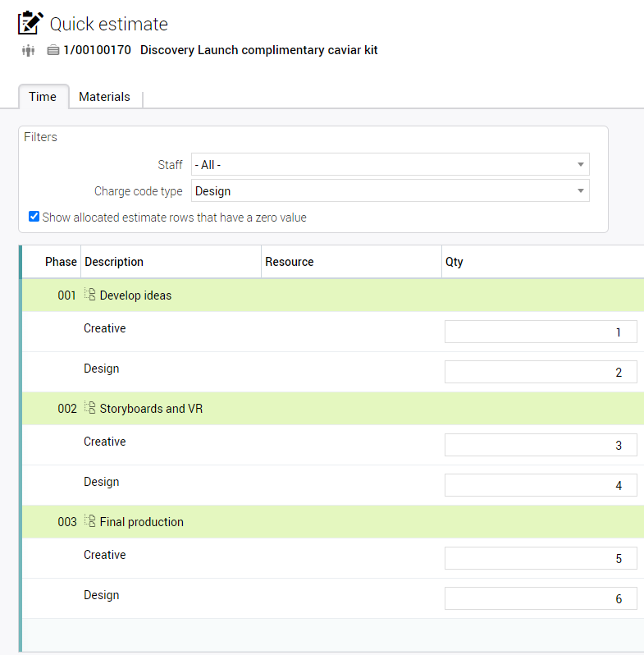Click the people icon beside the job number
The height and width of the screenshot is (655, 644).
(x=29, y=51)
